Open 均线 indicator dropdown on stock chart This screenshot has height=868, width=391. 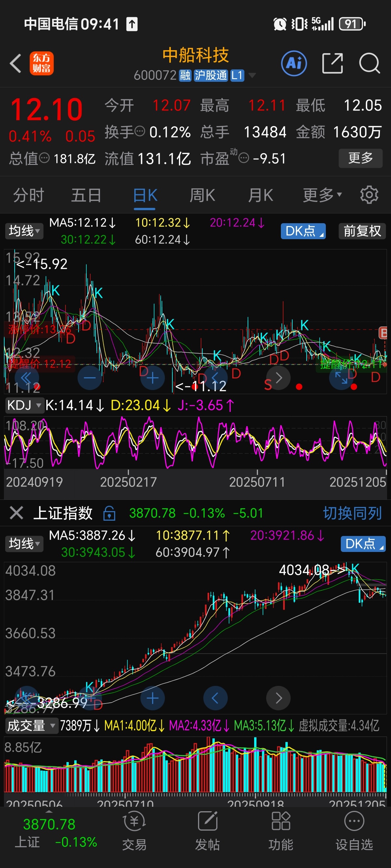click(x=24, y=231)
